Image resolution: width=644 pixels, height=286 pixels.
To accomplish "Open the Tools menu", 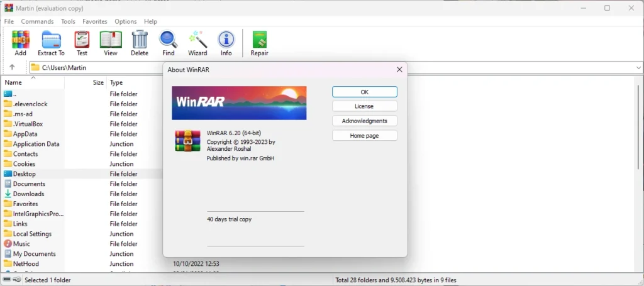I will coord(68,21).
